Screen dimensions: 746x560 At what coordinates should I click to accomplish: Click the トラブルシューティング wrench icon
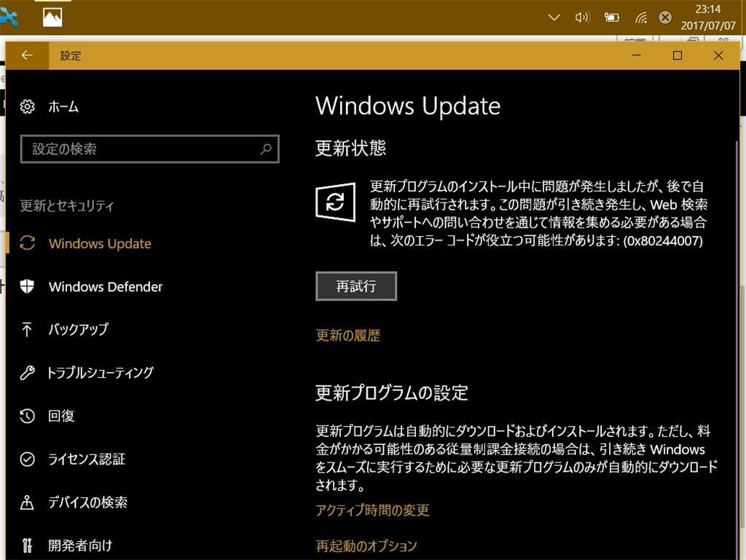click(x=27, y=373)
